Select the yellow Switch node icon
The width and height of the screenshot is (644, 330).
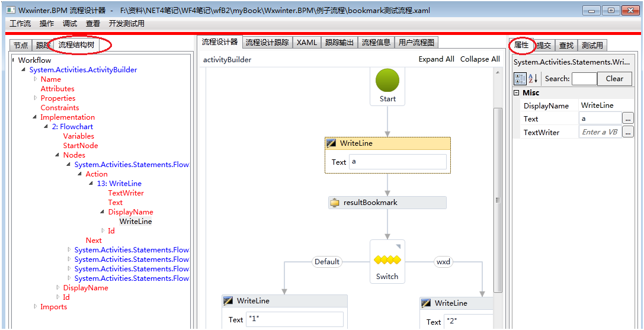[387, 259]
